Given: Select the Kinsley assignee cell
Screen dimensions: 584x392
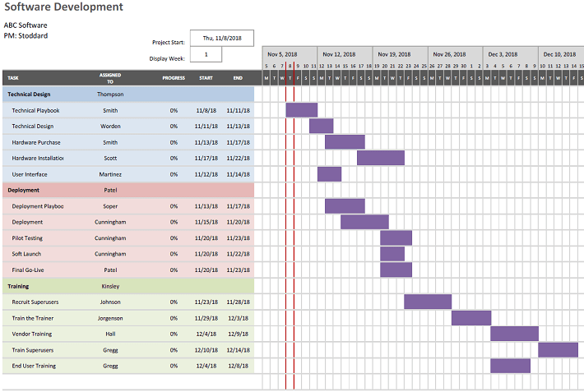Looking at the screenshot, I should click(110, 286).
